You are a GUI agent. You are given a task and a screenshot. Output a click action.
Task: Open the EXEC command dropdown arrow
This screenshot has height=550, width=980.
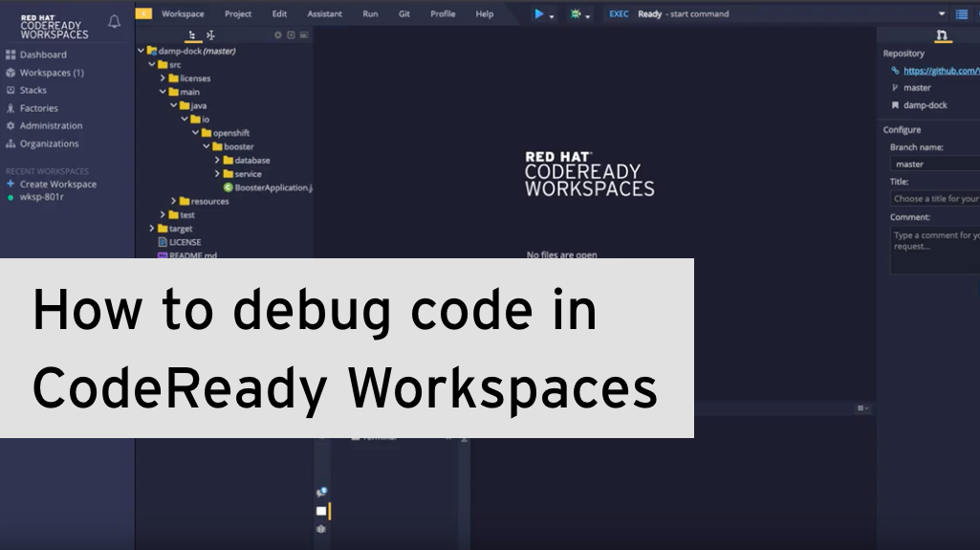coord(942,14)
